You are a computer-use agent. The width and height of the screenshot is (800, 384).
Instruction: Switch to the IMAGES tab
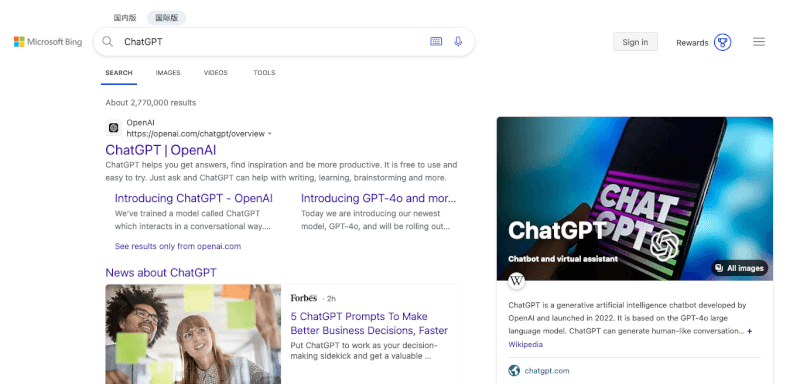point(168,73)
